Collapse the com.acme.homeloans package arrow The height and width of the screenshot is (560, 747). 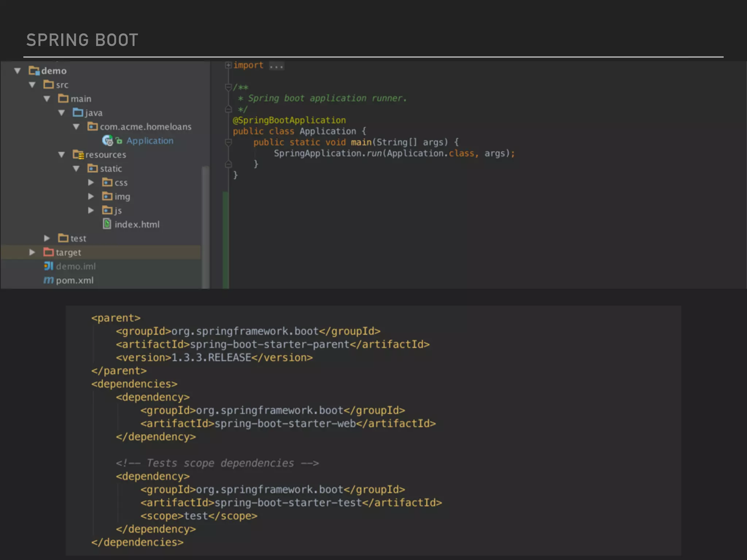pyautogui.click(x=76, y=127)
